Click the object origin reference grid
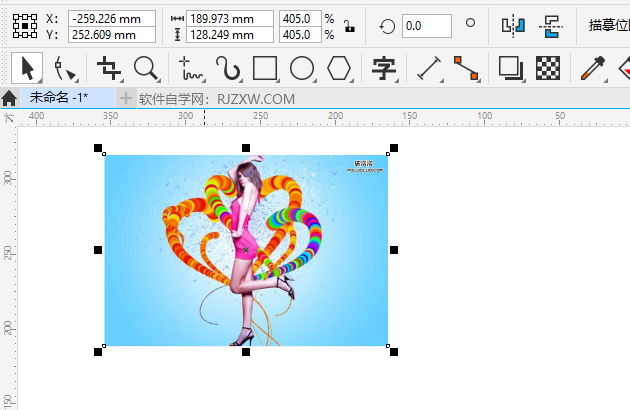 click(x=25, y=26)
